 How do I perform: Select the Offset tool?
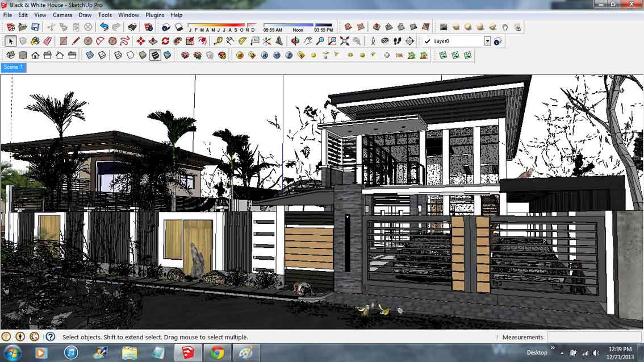click(x=202, y=41)
